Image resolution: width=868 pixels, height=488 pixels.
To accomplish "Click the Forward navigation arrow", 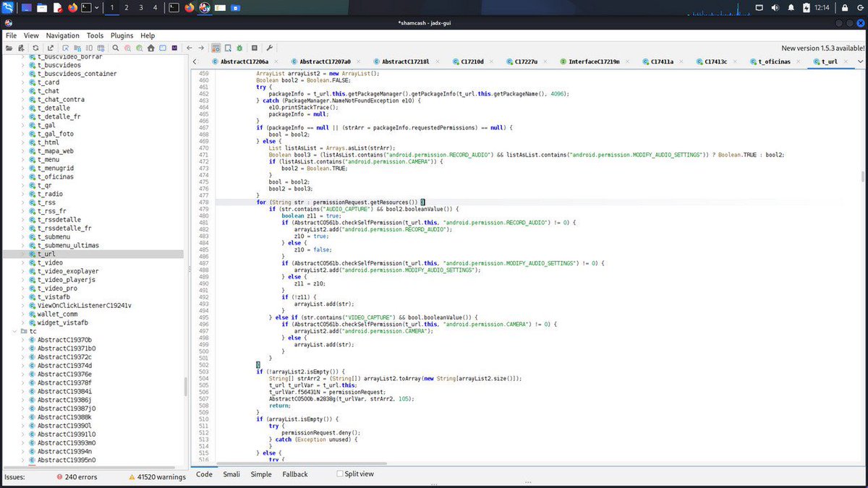I will coord(201,48).
